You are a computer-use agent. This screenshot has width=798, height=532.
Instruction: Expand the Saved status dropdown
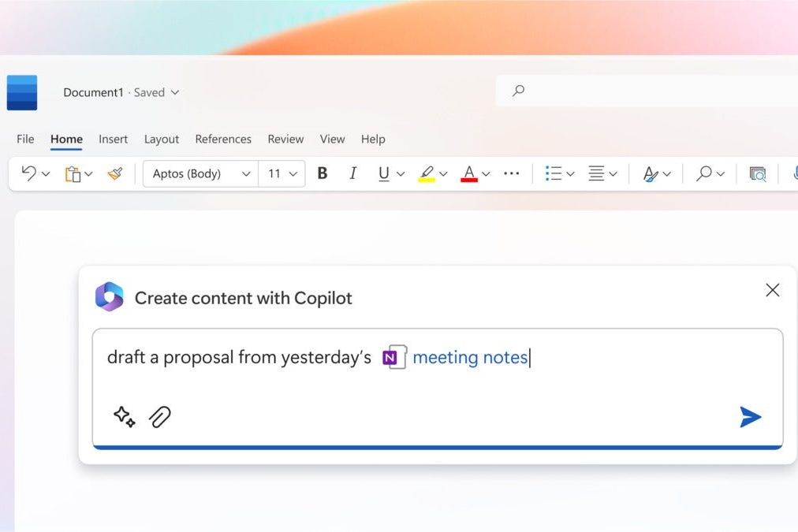tap(173, 92)
